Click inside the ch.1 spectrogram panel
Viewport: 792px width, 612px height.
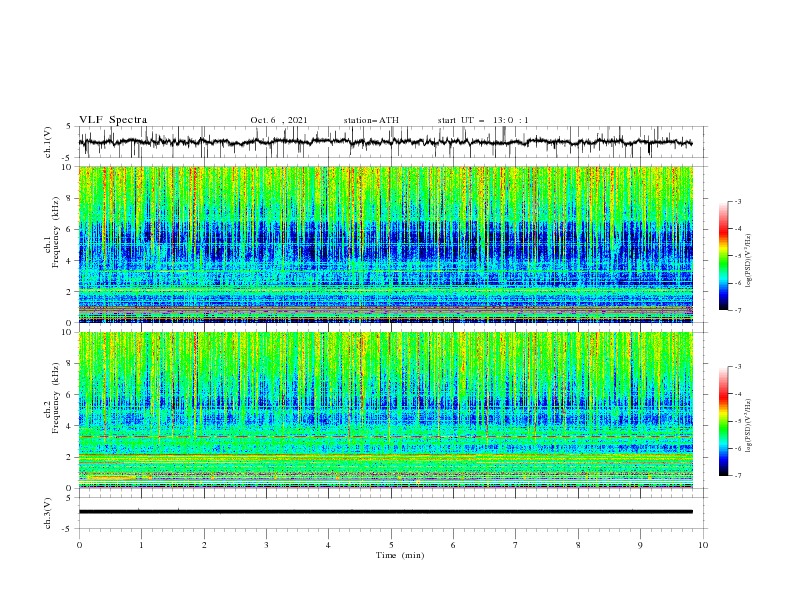pyautogui.click(x=385, y=244)
